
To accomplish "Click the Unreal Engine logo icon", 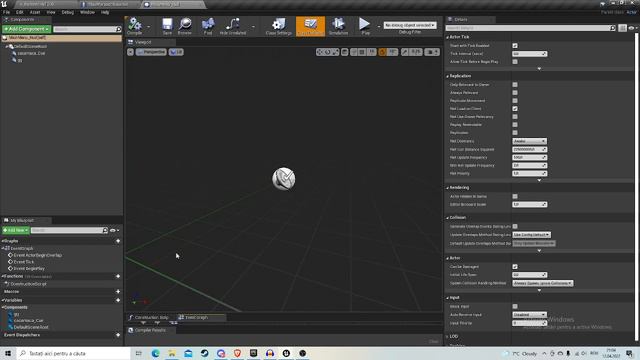I will 4,4.
